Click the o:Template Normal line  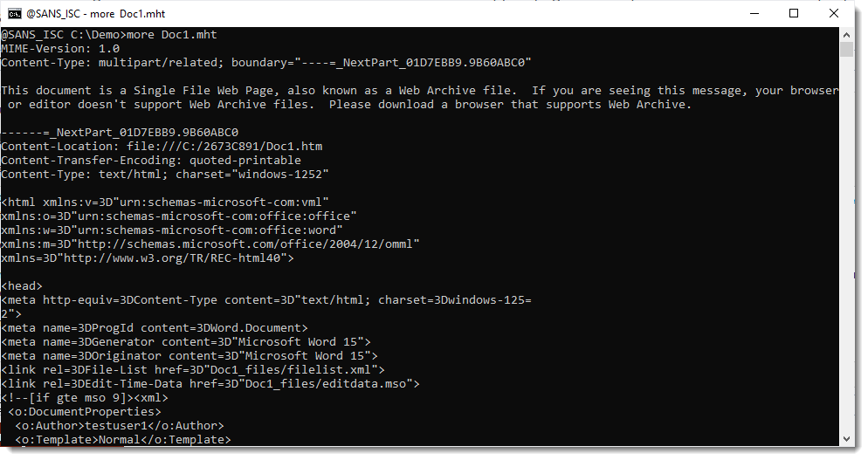[122, 440]
